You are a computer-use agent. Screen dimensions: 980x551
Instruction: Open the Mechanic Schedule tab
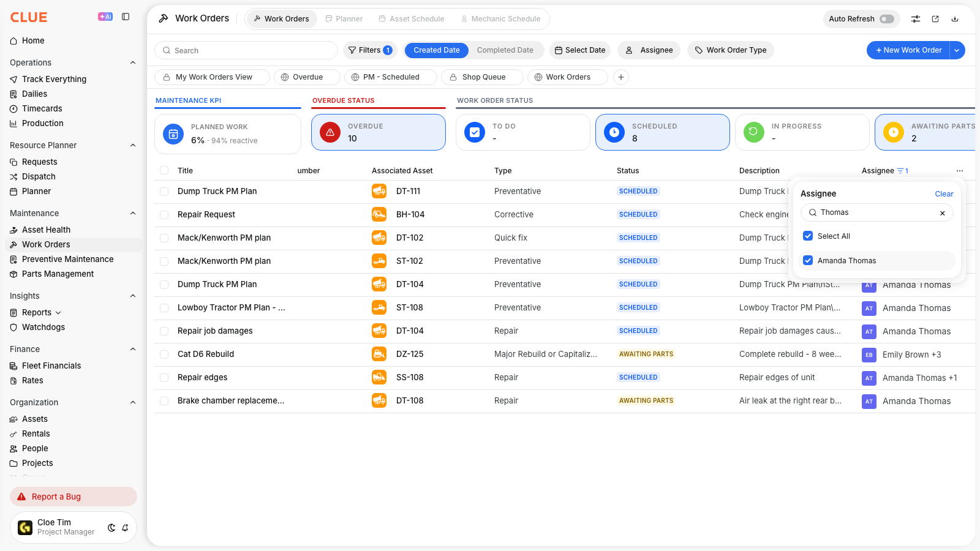point(501,19)
